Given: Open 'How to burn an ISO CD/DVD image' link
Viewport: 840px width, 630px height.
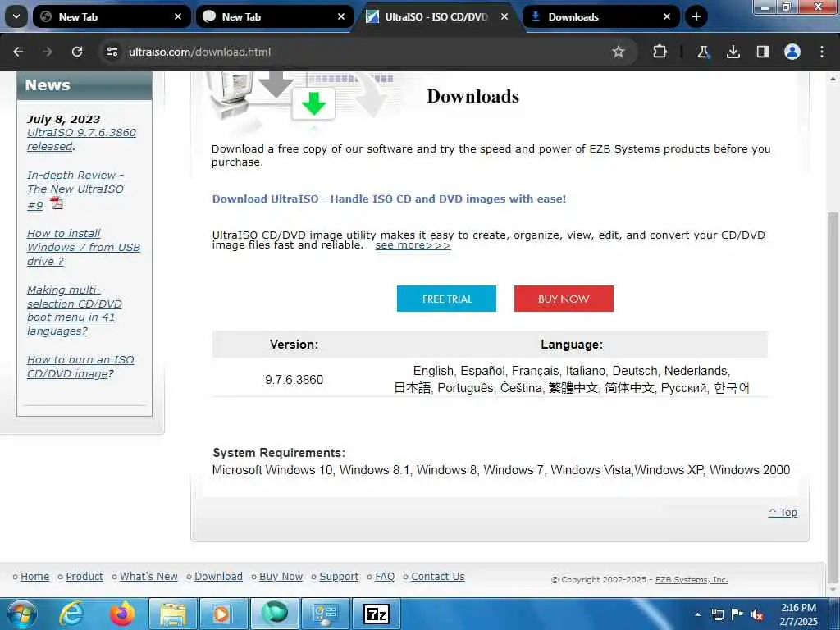Looking at the screenshot, I should click(80, 367).
